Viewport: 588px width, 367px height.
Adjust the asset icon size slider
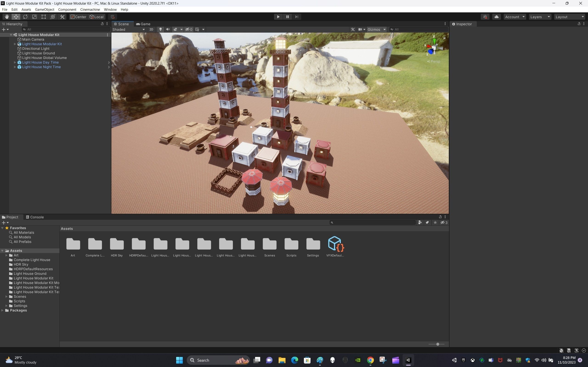[x=437, y=344]
